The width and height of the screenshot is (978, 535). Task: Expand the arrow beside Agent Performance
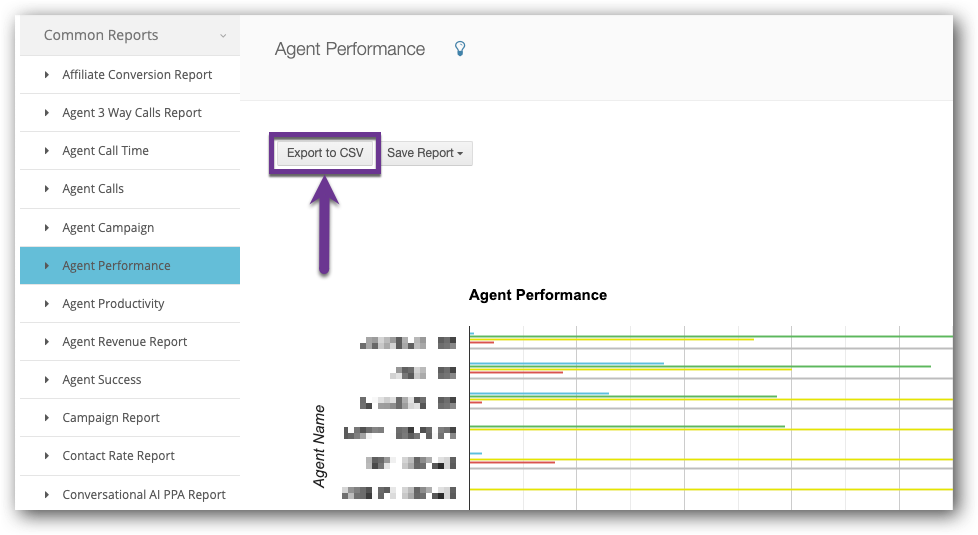pos(47,266)
